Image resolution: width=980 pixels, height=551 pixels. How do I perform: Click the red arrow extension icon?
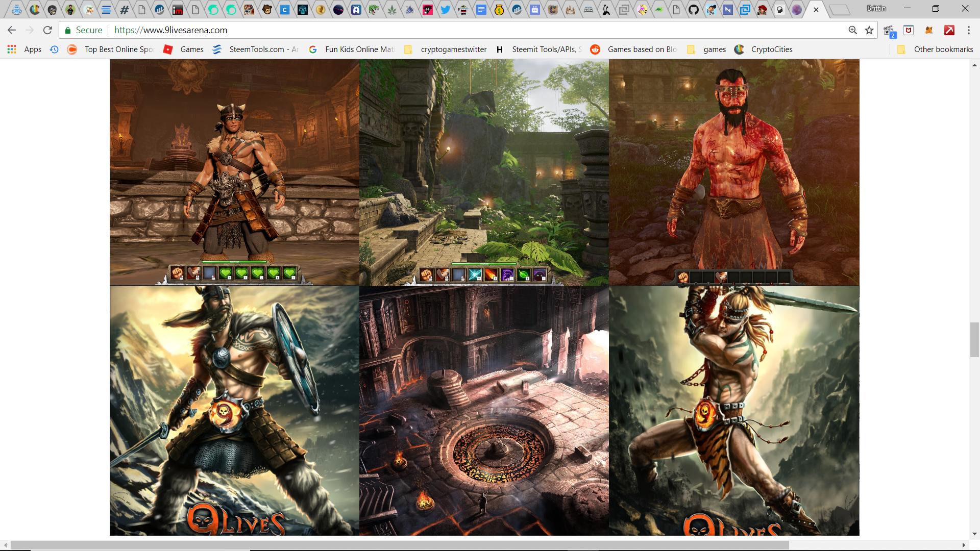[949, 30]
